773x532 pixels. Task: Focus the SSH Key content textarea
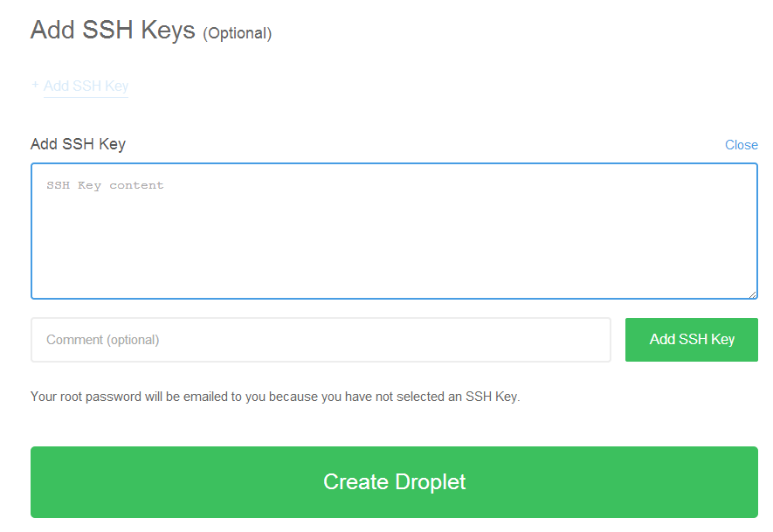pyautogui.click(x=394, y=231)
